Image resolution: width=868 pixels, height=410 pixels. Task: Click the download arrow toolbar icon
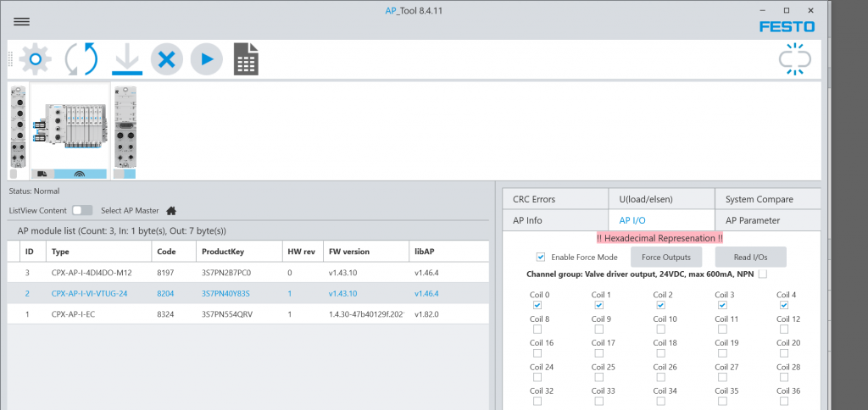coord(127,59)
